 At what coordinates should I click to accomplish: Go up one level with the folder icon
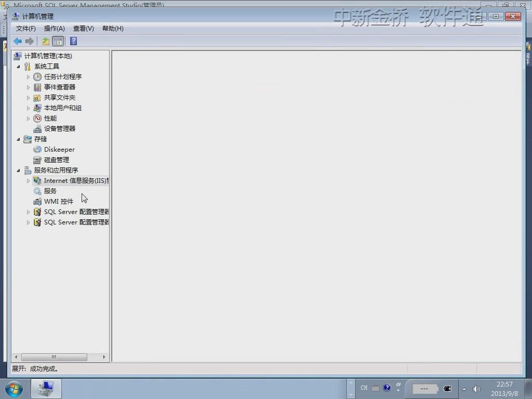point(46,42)
